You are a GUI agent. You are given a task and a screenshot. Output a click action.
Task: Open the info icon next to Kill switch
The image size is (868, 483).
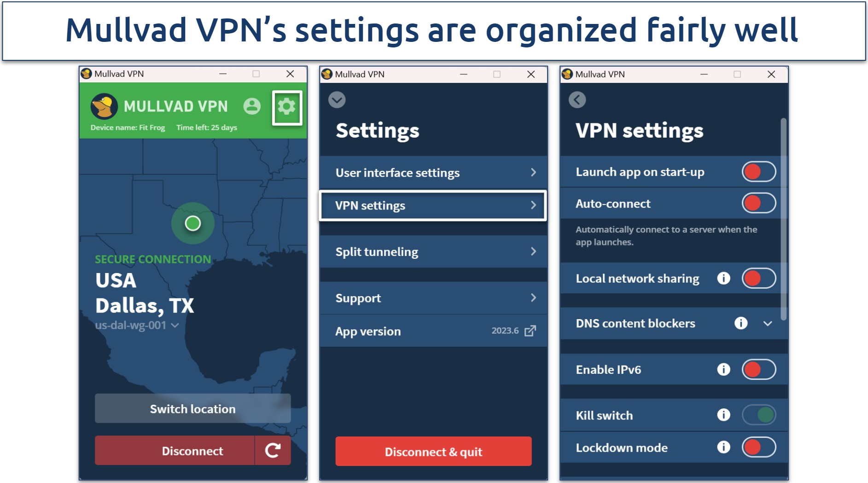tap(724, 415)
